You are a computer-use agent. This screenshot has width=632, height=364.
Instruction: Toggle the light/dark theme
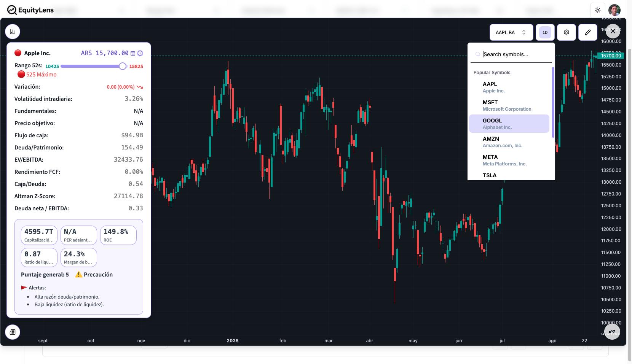[x=598, y=10]
